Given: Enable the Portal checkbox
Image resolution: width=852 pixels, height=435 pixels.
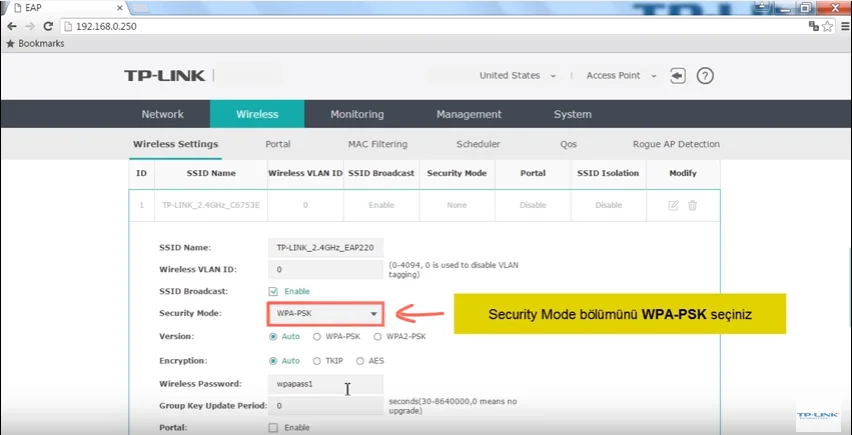Looking at the screenshot, I should click(273, 427).
